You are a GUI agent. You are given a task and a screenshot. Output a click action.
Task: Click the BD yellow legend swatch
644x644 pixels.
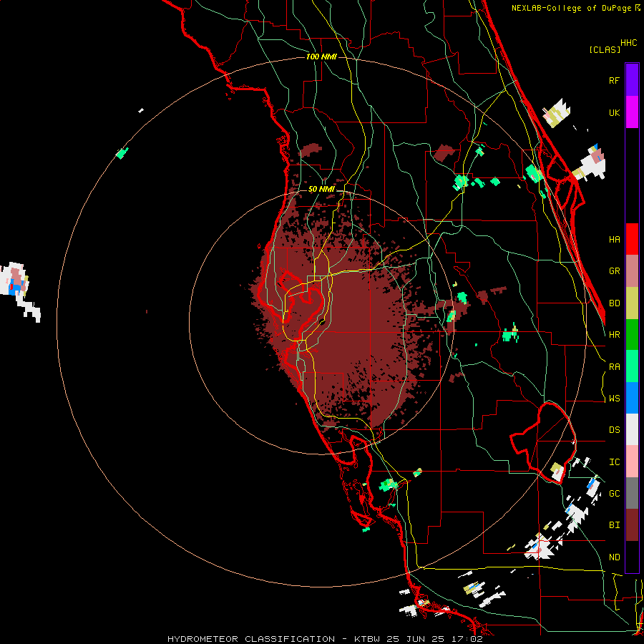632,303
